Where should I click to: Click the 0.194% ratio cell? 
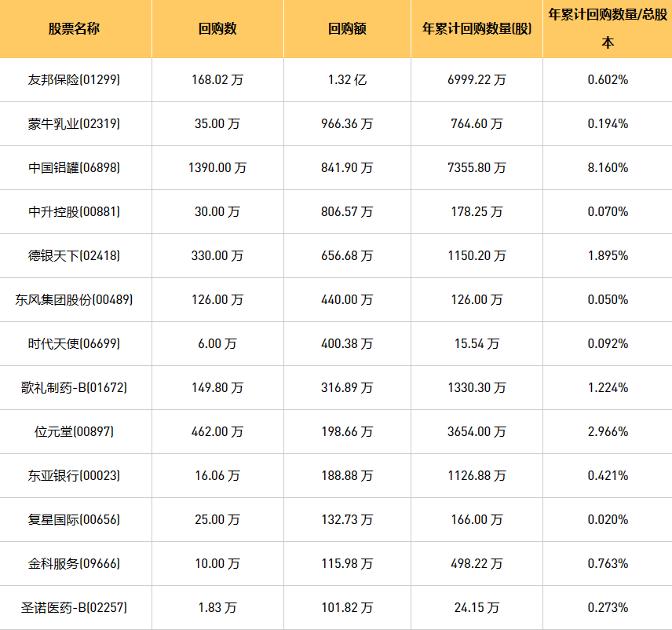pos(608,124)
